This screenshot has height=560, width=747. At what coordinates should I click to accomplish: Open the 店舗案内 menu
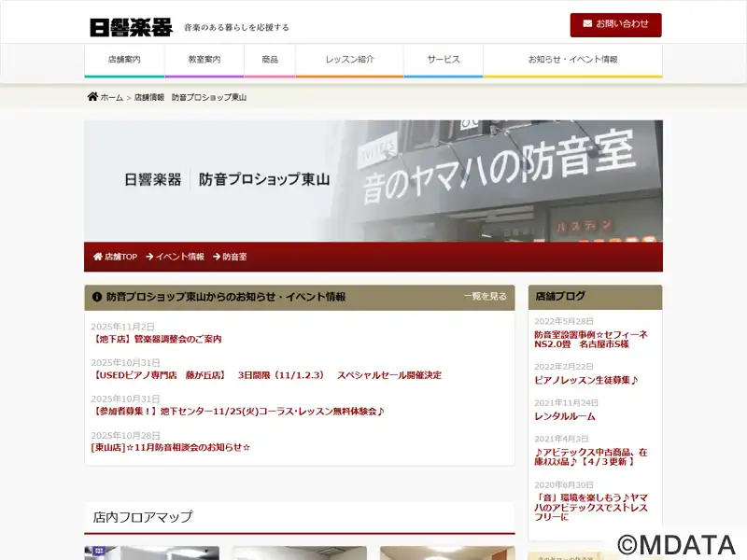(x=124, y=60)
